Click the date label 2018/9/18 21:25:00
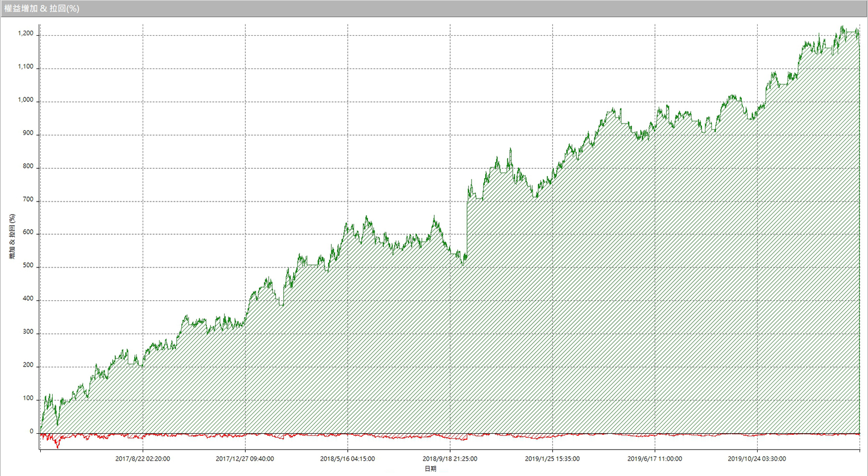Screen dimensions: 868x476 450,459
